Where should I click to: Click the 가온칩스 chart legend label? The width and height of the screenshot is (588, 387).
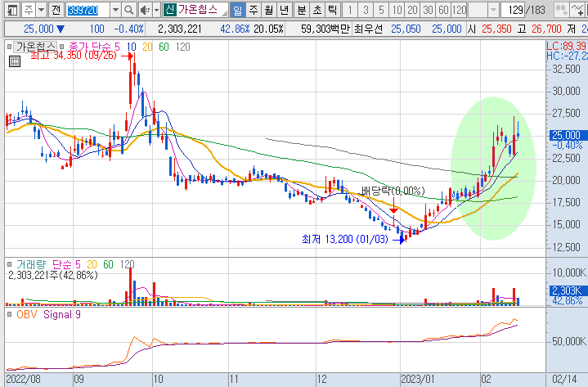[36, 47]
